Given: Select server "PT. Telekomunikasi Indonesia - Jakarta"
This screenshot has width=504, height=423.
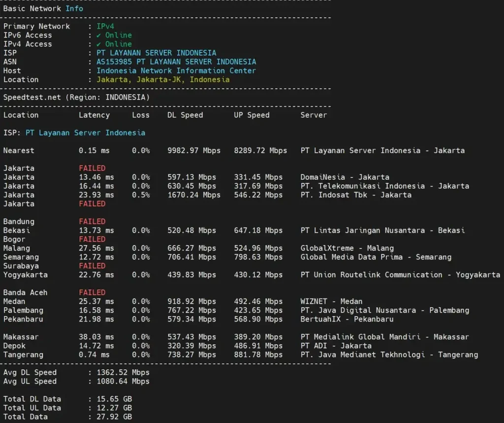Looking at the screenshot, I should 385,186.
